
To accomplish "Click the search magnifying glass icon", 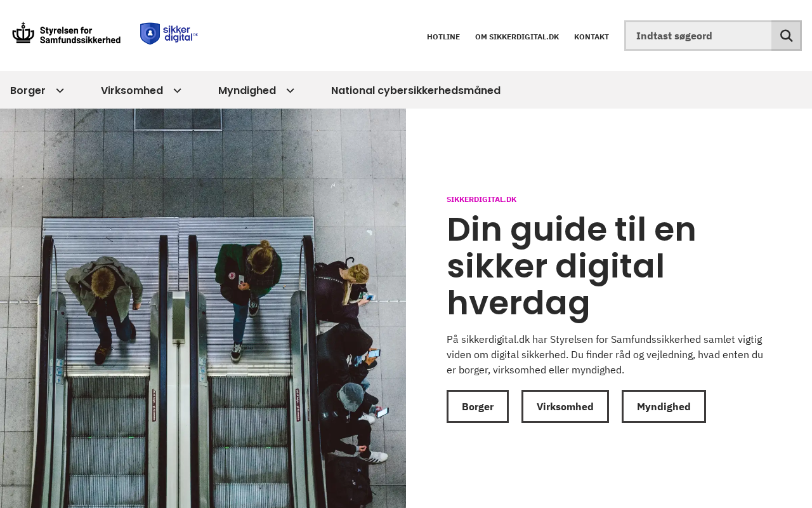I will pyautogui.click(x=786, y=36).
